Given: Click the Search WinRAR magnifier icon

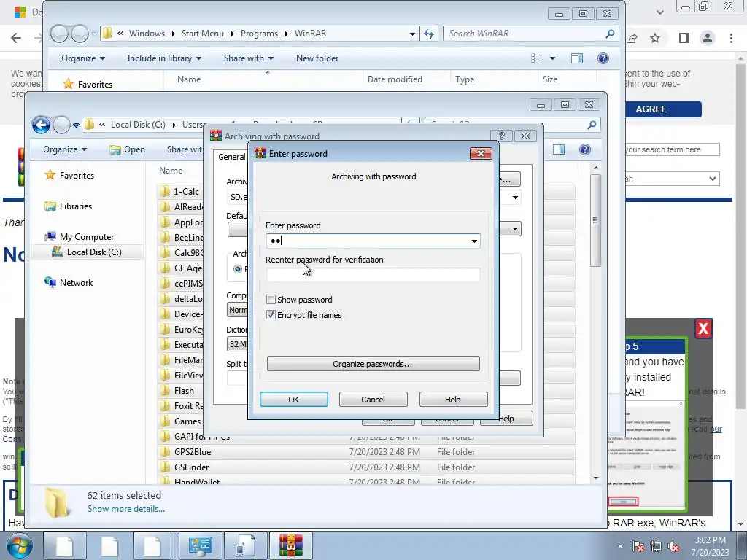Looking at the screenshot, I should click(610, 34).
